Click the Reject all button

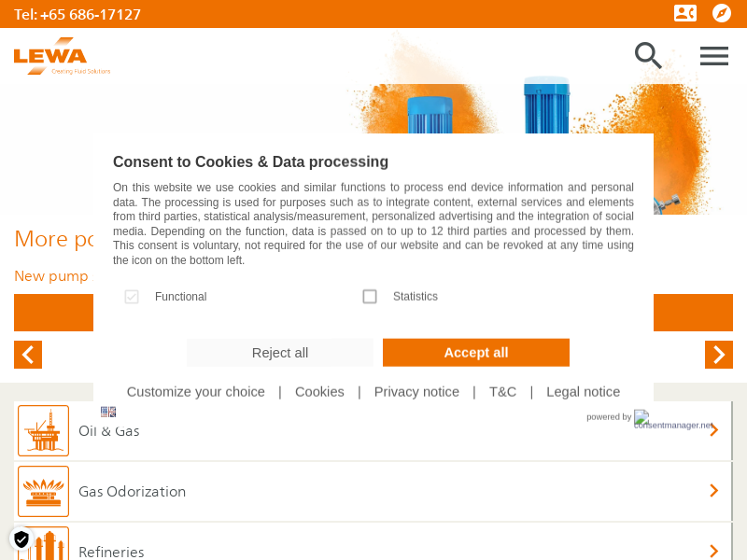[x=280, y=353]
